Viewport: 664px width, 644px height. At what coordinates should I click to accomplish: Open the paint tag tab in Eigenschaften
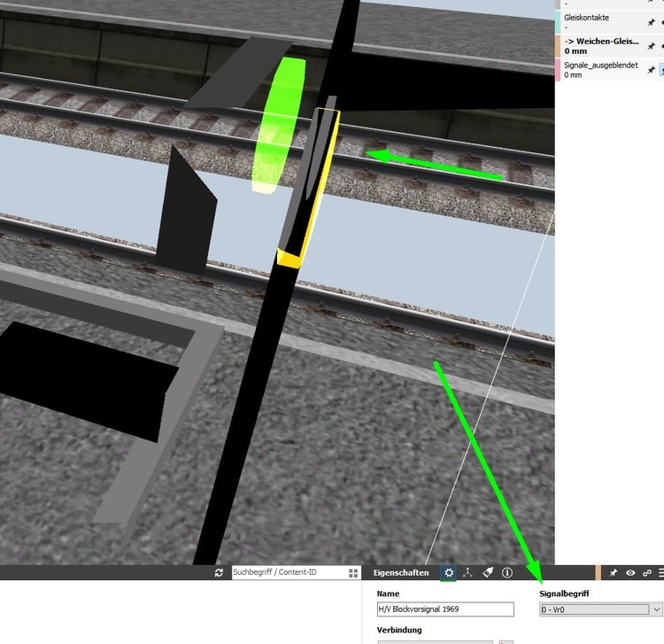click(x=488, y=573)
